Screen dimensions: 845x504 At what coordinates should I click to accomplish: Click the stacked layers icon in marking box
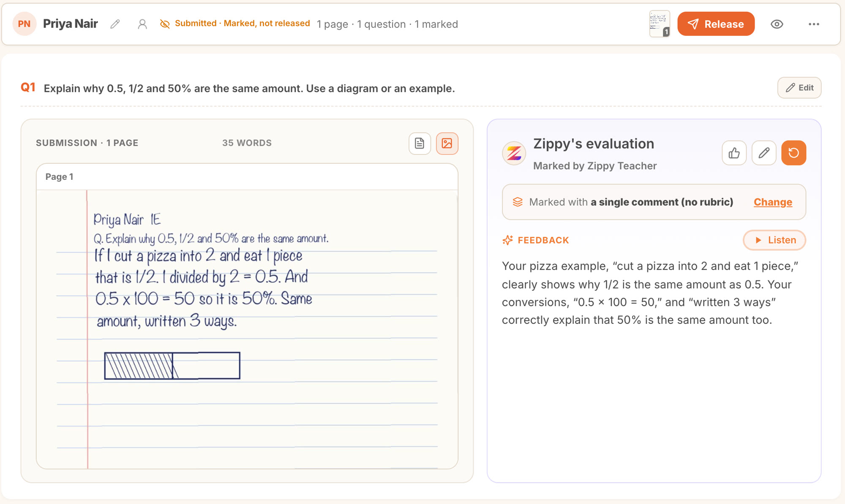pyautogui.click(x=518, y=202)
